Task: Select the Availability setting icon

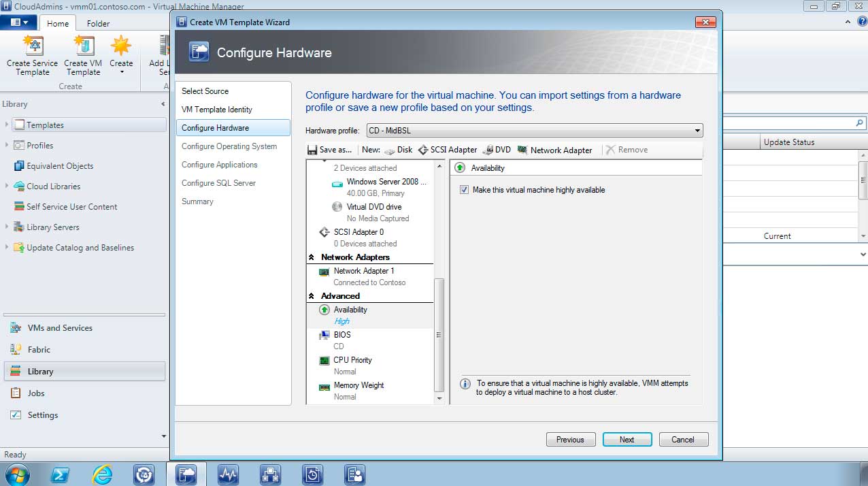Action: click(x=324, y=310)
